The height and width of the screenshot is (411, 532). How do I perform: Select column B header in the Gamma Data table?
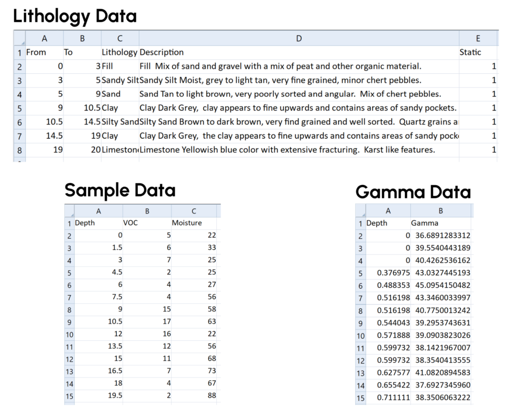[441, 210]
